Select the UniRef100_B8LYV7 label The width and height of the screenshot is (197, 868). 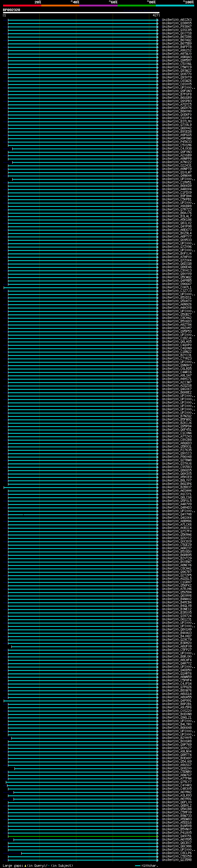(177, 481)
